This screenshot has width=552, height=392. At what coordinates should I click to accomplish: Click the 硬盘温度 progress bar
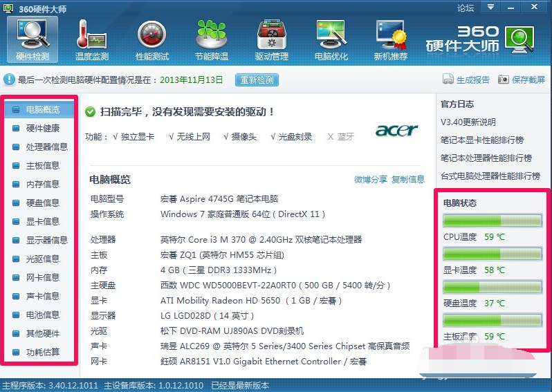[492, 287]
